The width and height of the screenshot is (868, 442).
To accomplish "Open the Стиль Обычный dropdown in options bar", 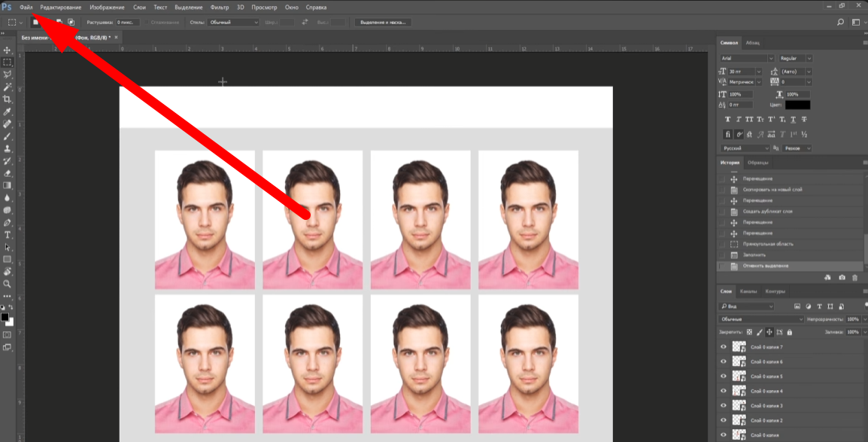I will point(233,22).
